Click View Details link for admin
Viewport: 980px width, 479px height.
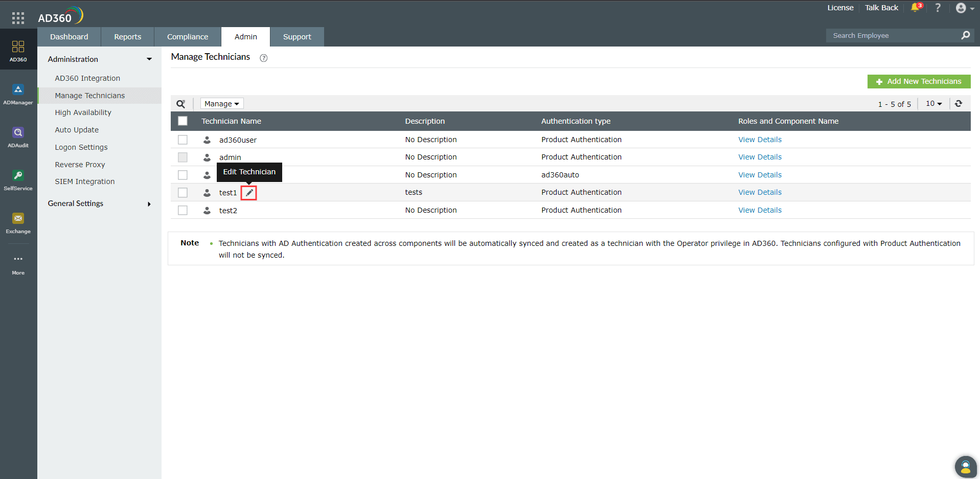point(760,157)
